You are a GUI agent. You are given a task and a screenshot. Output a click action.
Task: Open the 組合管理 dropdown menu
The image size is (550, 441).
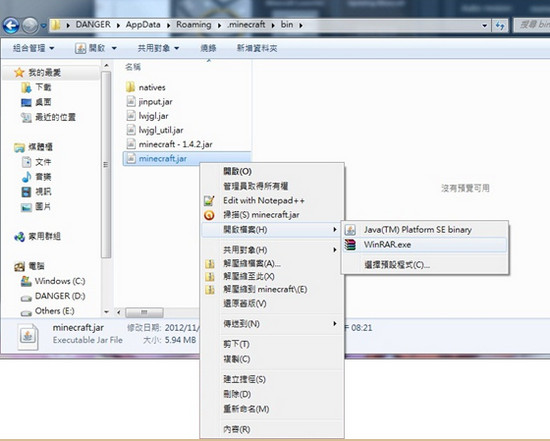pyautogui.click(x=33, y=48)
